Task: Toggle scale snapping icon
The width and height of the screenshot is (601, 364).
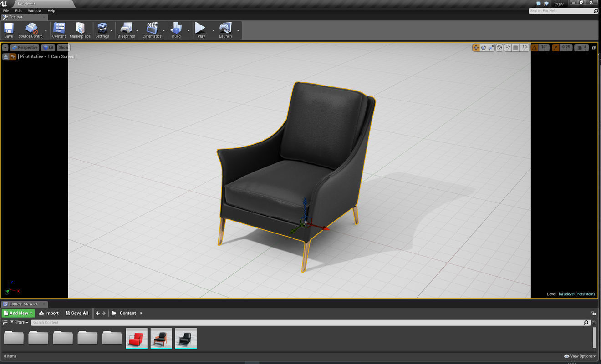Action: 555,47
